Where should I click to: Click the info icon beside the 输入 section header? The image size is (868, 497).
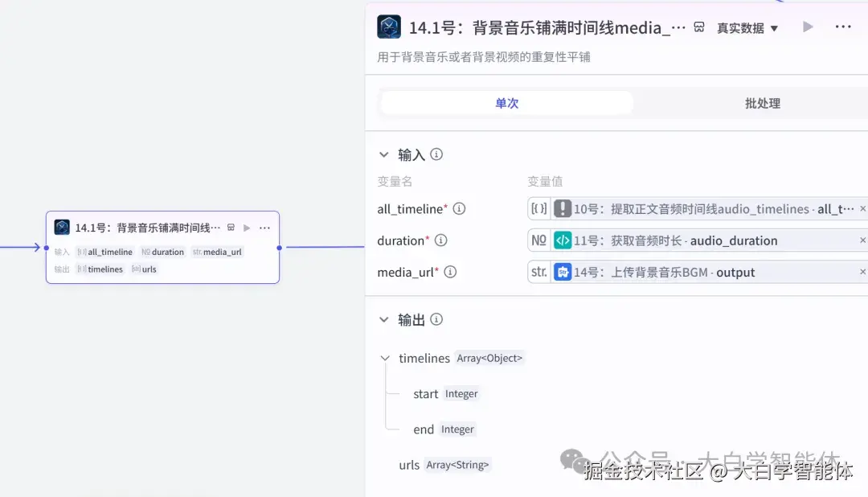tap(435, 154)
